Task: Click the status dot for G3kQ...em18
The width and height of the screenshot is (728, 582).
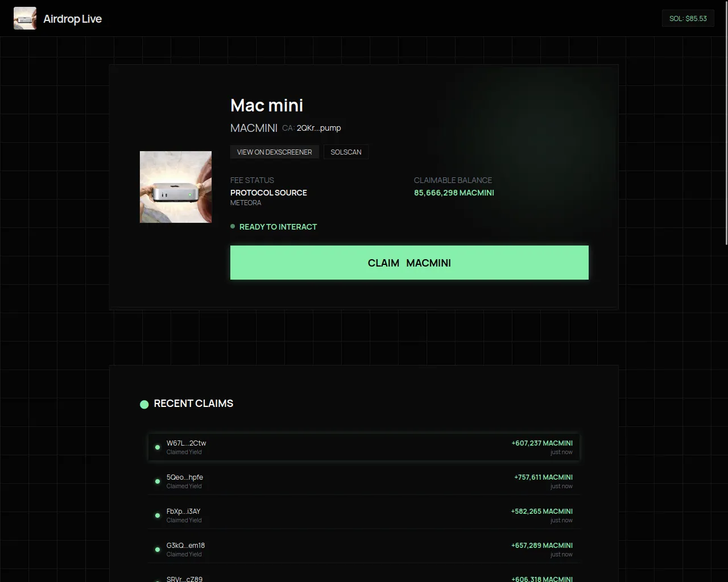Action: tap(158, 550)
